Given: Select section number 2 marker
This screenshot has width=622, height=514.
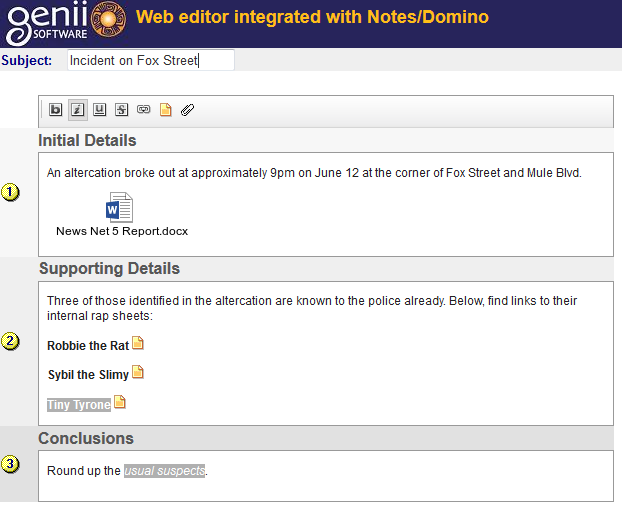Looking at the screenshot, I should (x=11, y=341).
